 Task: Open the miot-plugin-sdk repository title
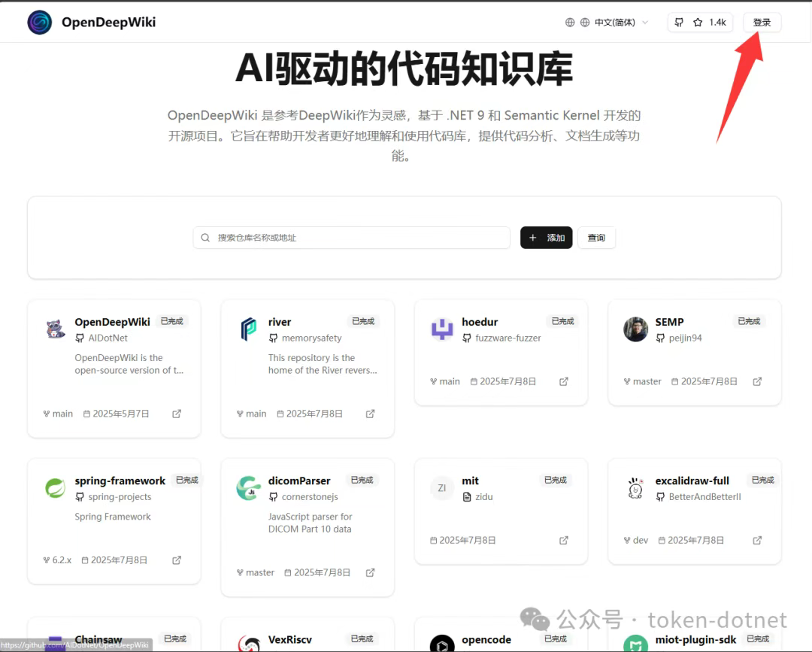coord(695,640)
